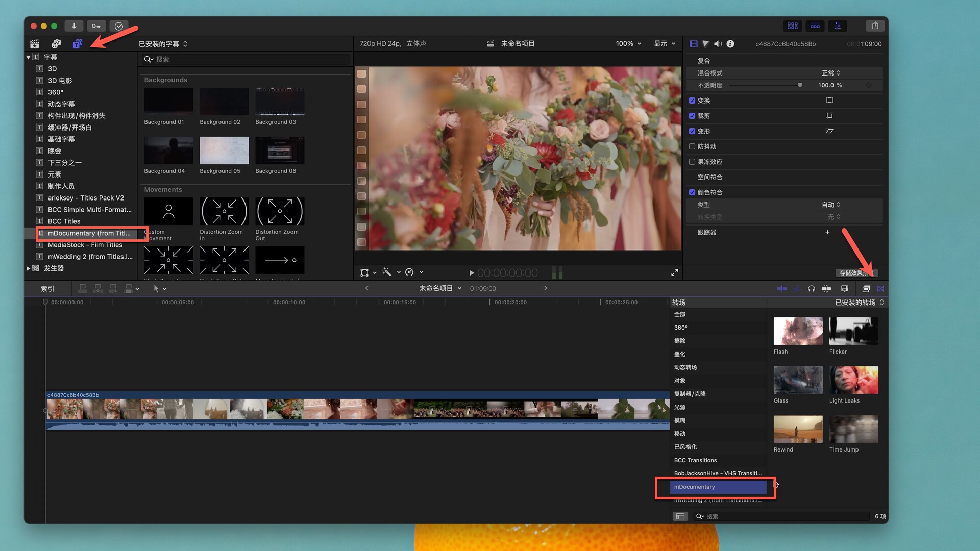This screenshot has height=551, width=980.
Task: Select the Flash transition thumbnail
Action: 798,331
